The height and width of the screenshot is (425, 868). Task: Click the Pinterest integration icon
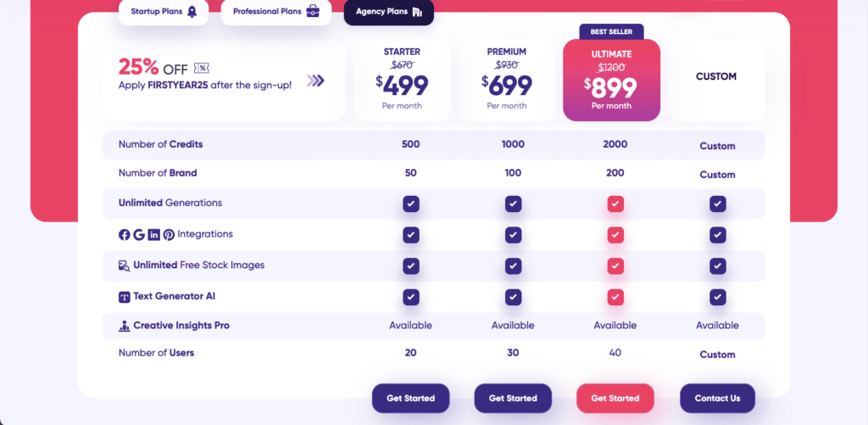169,235
